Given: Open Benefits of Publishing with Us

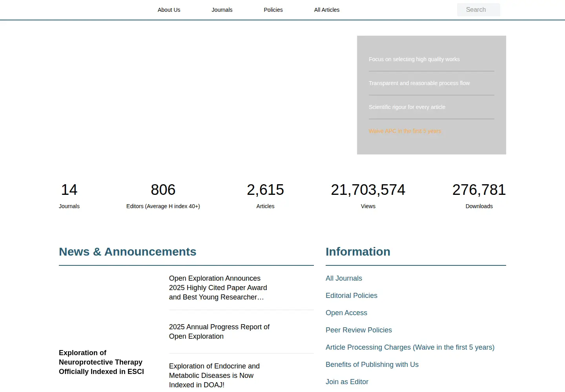Looking at the screenshot, I should [x=372, y=365].
